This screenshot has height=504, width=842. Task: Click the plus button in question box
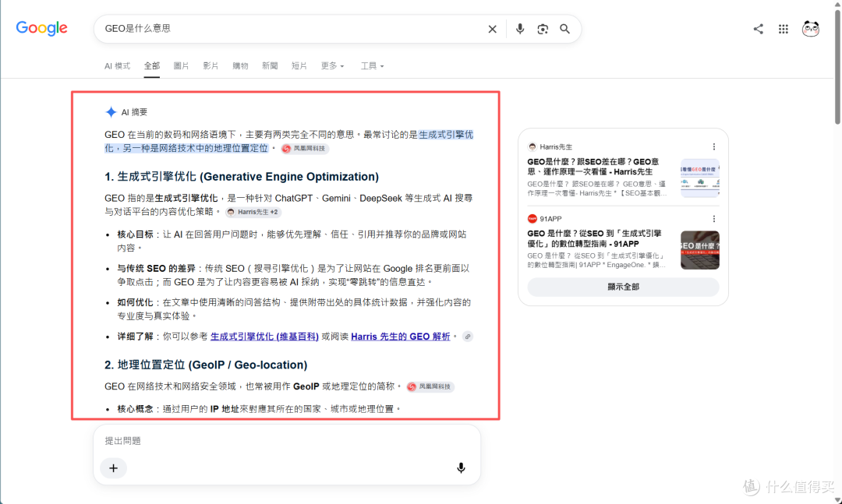coord(113,468)
